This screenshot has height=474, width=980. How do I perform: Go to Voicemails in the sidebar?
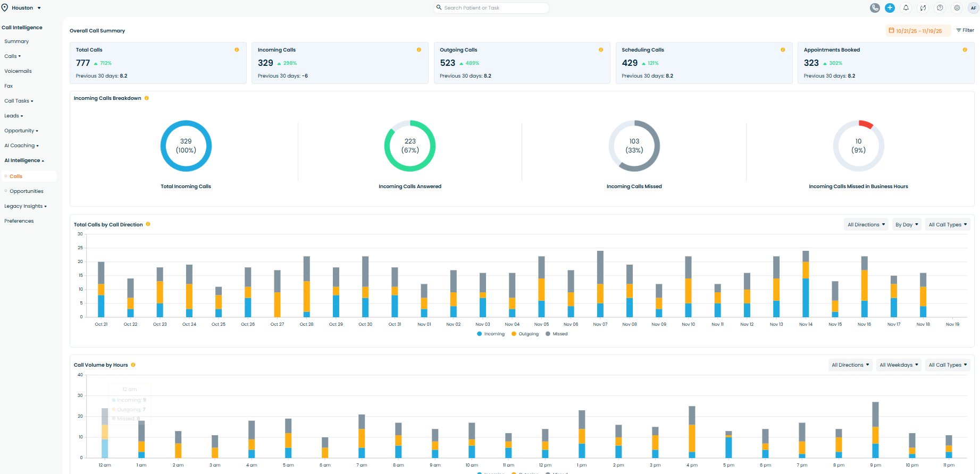pos(18,71)
